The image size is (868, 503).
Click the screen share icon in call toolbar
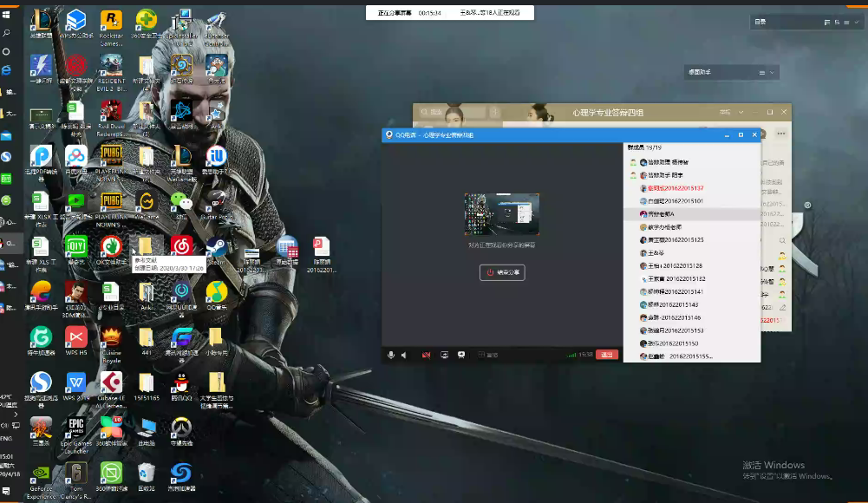[444, 355]
